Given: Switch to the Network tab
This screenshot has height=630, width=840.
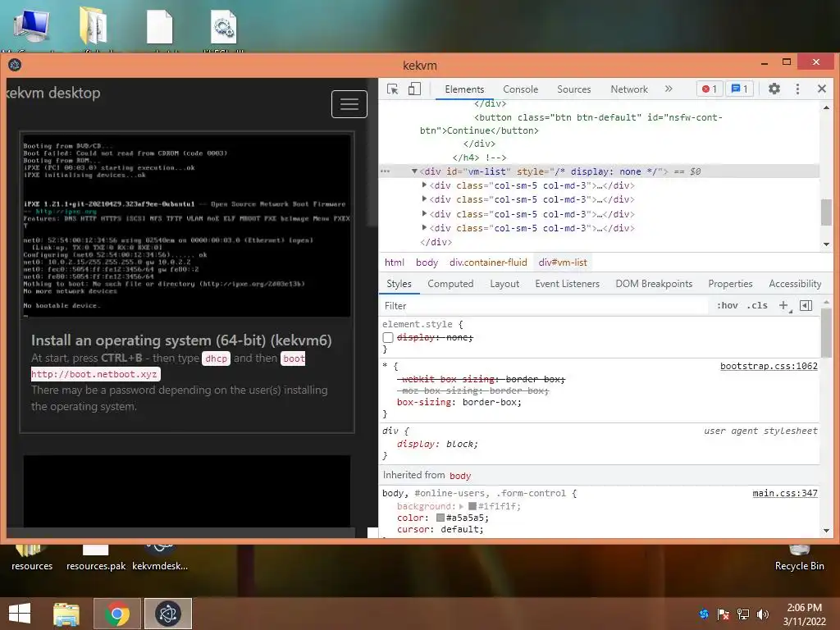Looking at the screenshot, I should click(x=629, y=89).
